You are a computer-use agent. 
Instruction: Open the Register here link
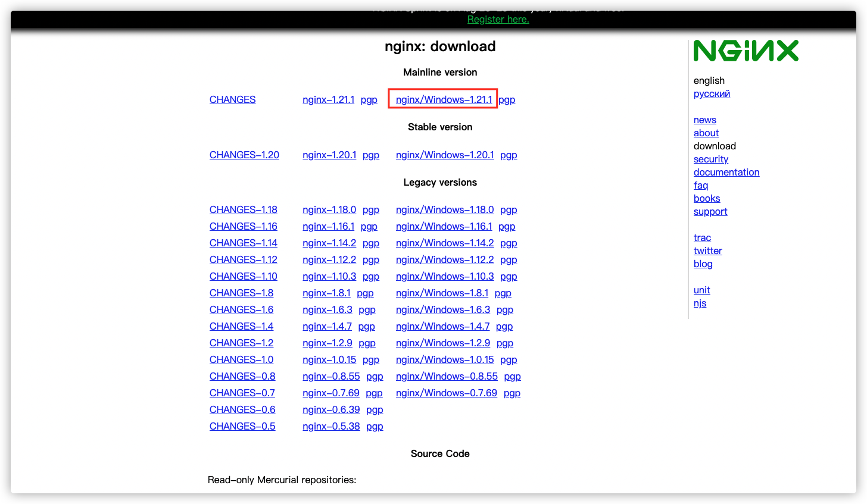click(498, 20)
